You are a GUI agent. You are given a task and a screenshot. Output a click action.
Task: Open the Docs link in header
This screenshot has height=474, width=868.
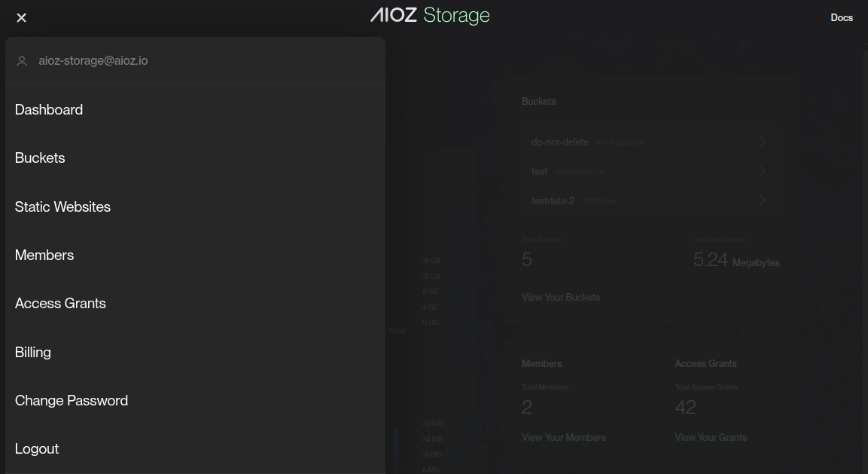841,17
